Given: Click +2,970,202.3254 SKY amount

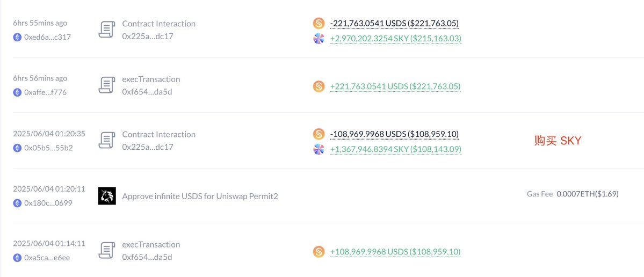Looking at the screenshot, I should coord(396,39).
